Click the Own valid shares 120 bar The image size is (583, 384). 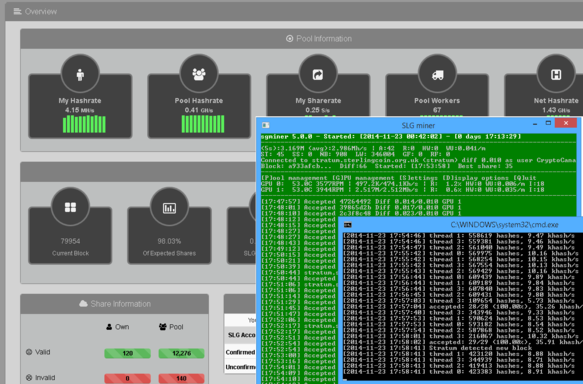128,353
